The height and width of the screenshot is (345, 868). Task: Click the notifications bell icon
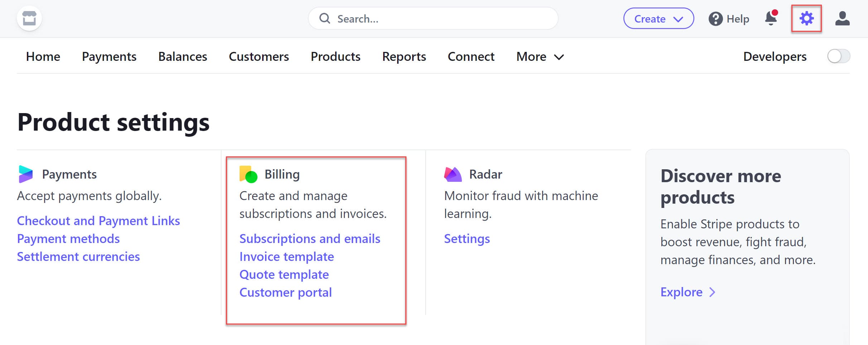[771, 18]
